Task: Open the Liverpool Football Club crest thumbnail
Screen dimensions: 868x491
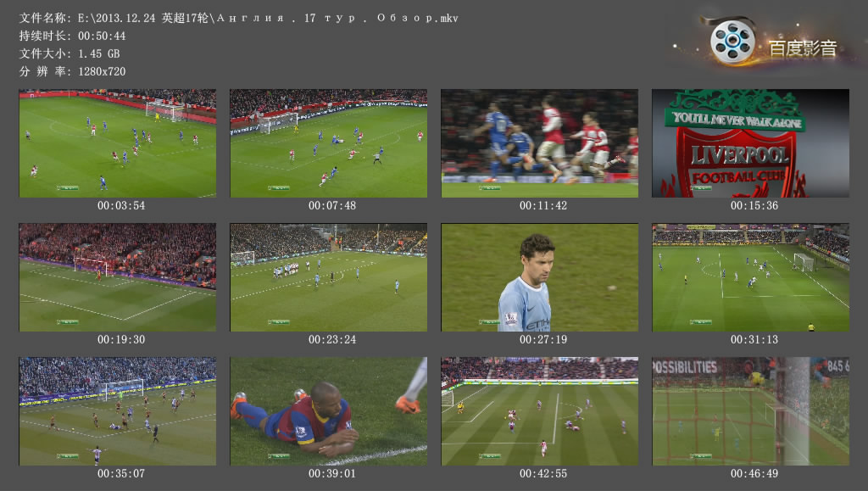Action: pos(750,143)
